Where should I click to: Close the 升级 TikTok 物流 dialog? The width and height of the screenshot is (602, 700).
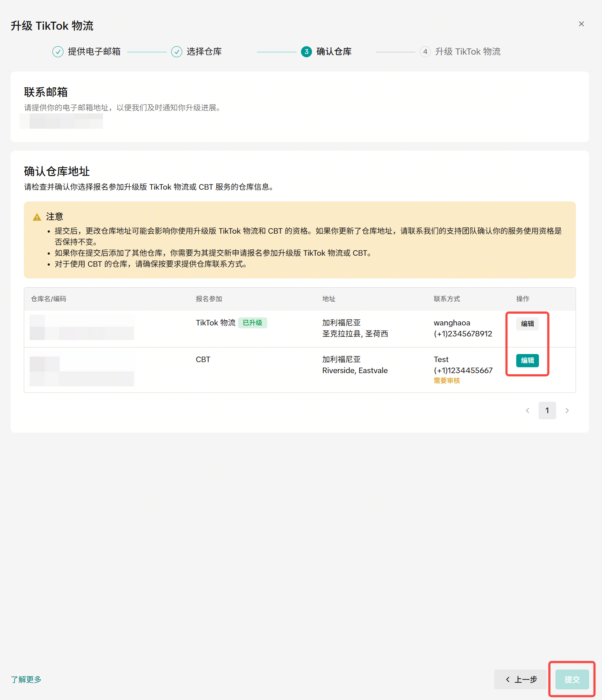pos(581,24)
